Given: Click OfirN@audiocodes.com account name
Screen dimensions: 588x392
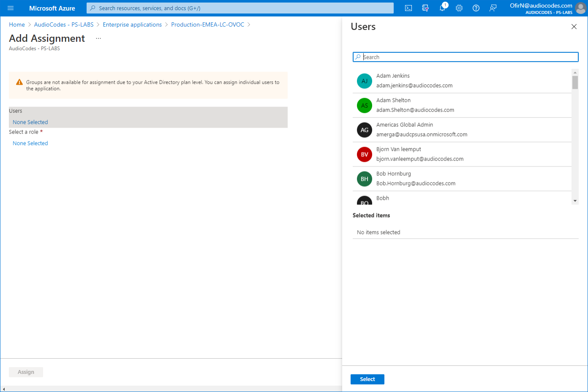Looking at the screenshot, I should [541, 5].
